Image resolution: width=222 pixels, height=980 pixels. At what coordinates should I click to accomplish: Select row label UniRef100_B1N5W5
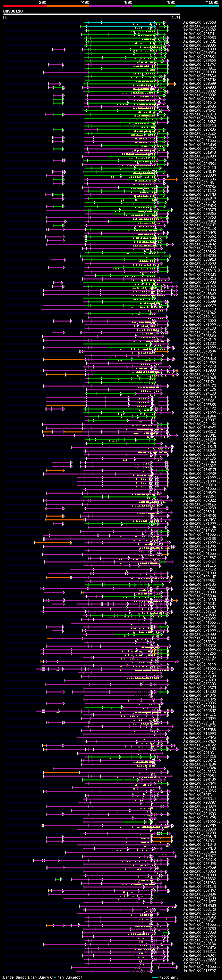tap(199, 906)
